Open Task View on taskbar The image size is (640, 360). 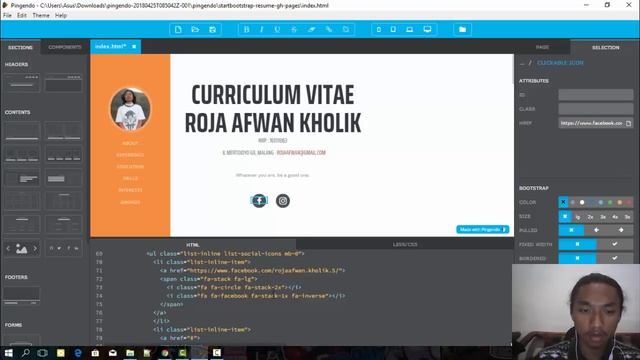[x=42, y=353]
